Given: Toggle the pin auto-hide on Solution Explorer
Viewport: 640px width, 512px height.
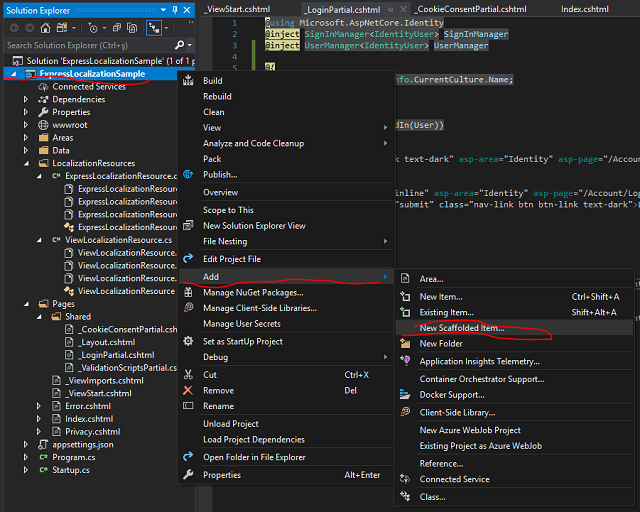Looking at the screenshot, I should [x=173, y=9].
